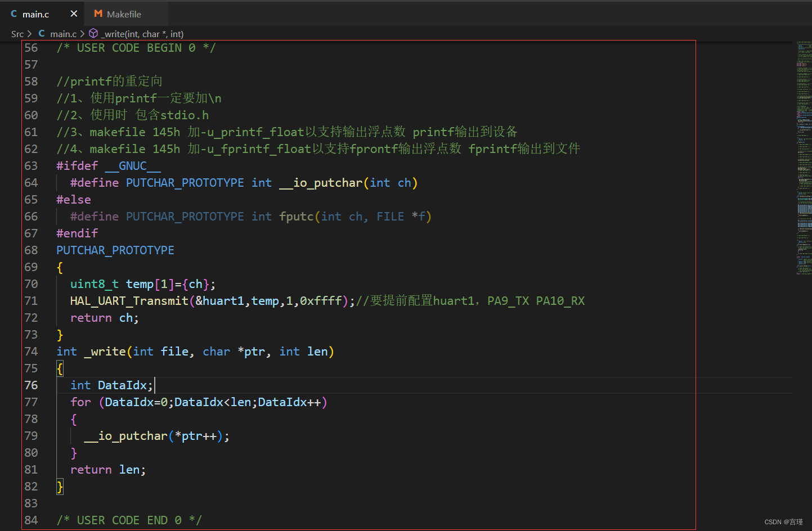
Task: Click PUTCHAR_PROTOTYPE on line 68
Action: point(115,250)
